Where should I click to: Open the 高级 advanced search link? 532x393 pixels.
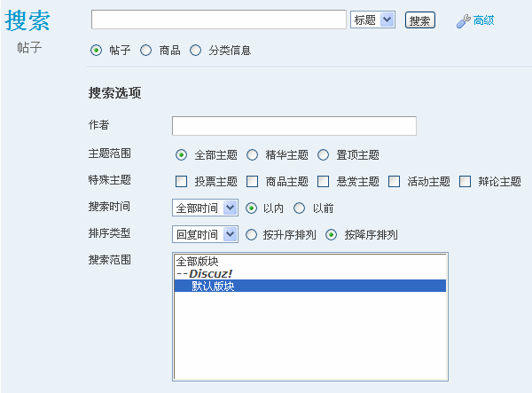pyautogui.click(x=483, y=20)
